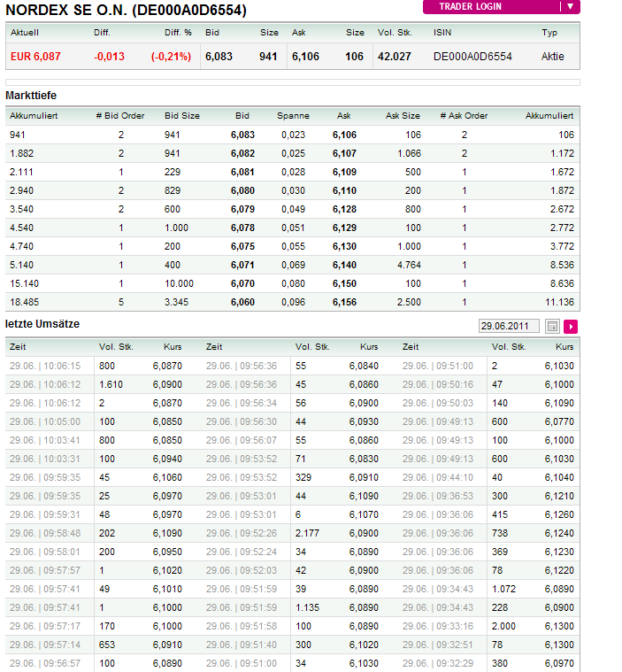Viewport: 622px width, 672px height.
Task: Click the letzte Umsätze heading
Action: [x=42, y=324]
